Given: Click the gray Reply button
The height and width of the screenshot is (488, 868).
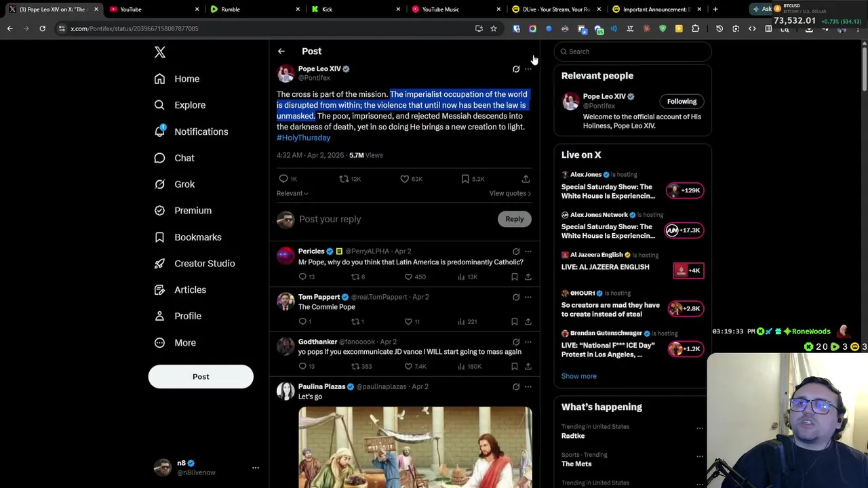Looking at the screenshot, I should 515,219.
